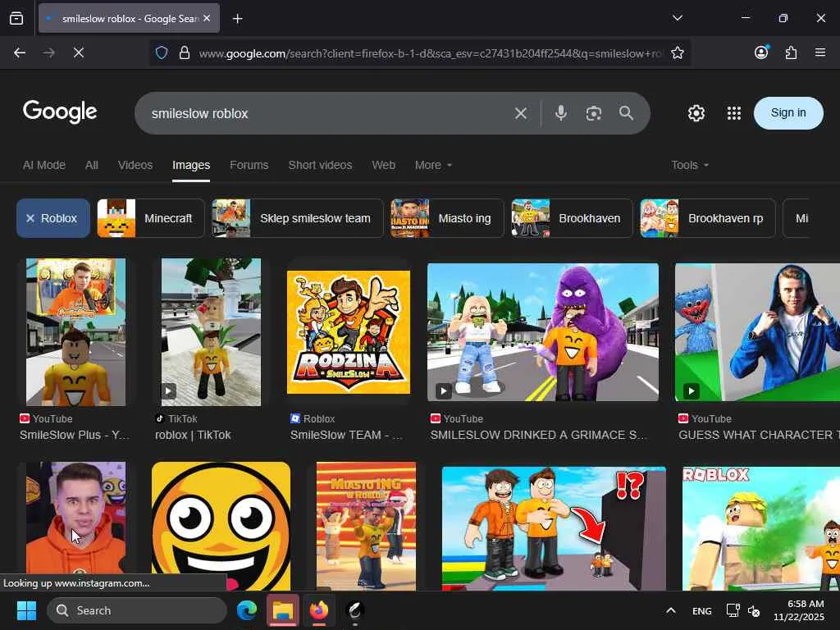This screenshot has width=840, height=630.
Task: View site security padlock info
Action: click(185, 52)
